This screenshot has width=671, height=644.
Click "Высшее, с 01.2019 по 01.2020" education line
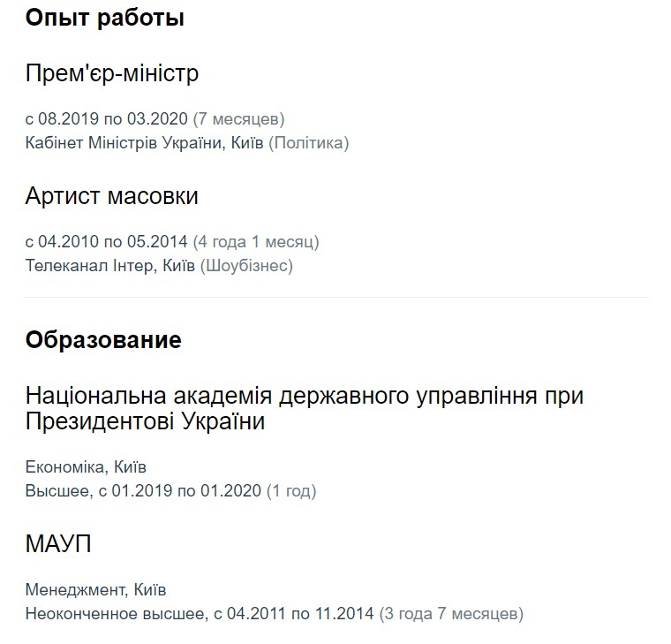click(x=143, y=490)
